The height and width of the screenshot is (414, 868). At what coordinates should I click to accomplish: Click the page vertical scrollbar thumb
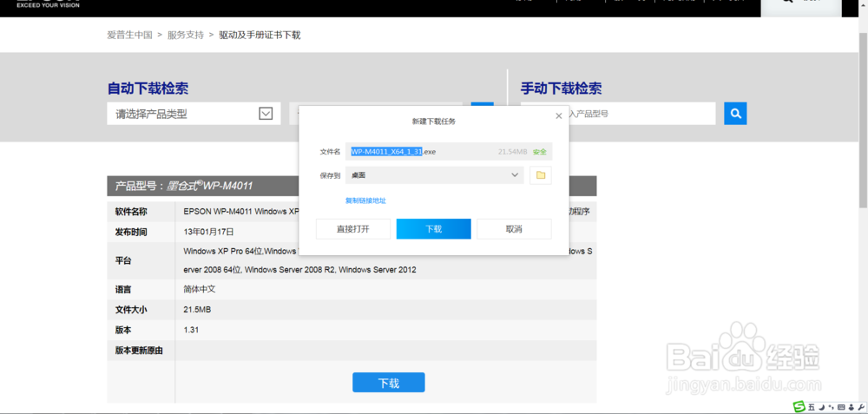pyautogui.click(x=863, y=119)
